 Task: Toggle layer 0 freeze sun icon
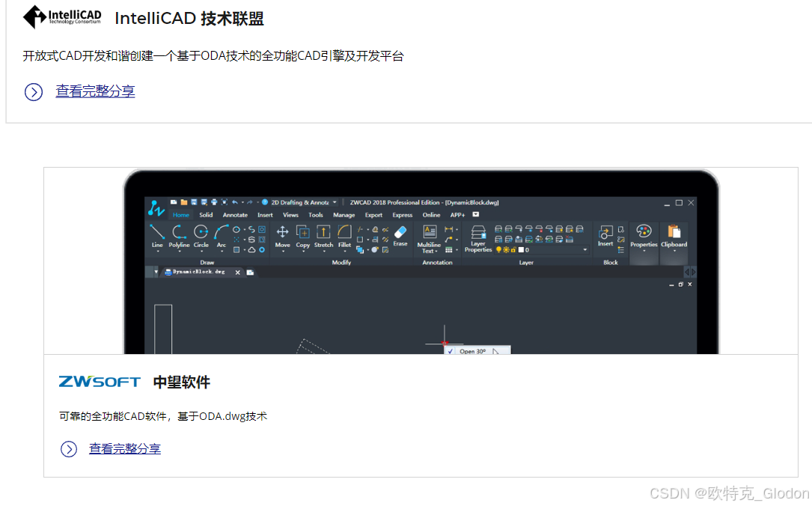pyautogui.click(x=506, y=250)
